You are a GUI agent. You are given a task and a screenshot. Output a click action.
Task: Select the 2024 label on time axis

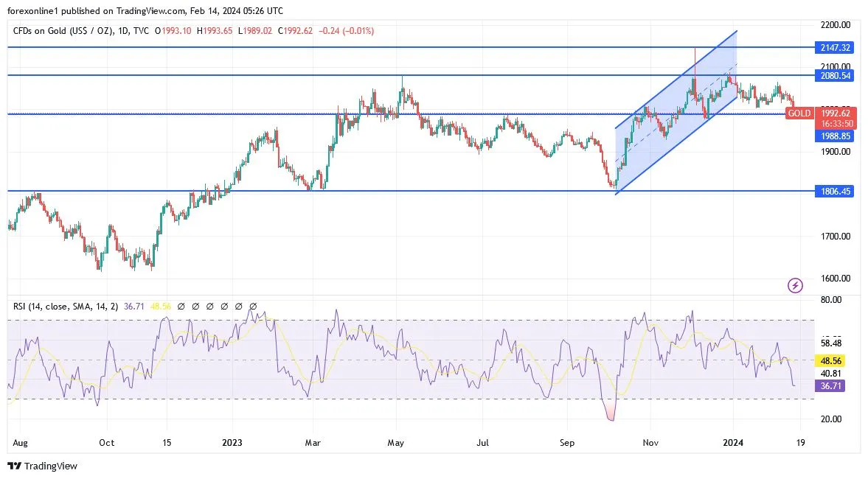(x=733, y=442)
